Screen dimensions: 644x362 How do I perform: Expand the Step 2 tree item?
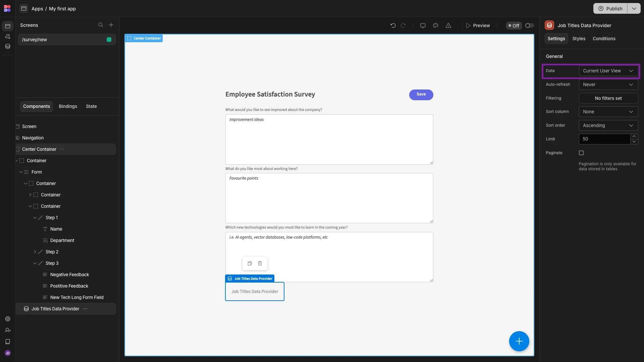(35, 252)
